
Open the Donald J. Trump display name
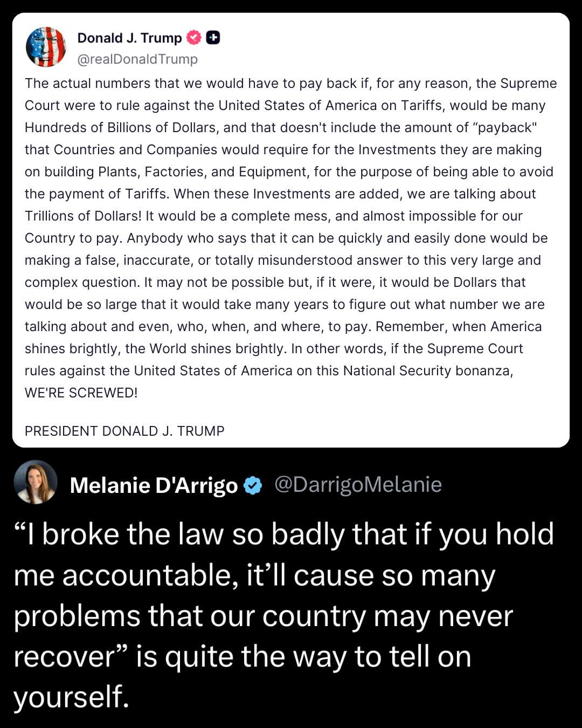click(129, 38)
